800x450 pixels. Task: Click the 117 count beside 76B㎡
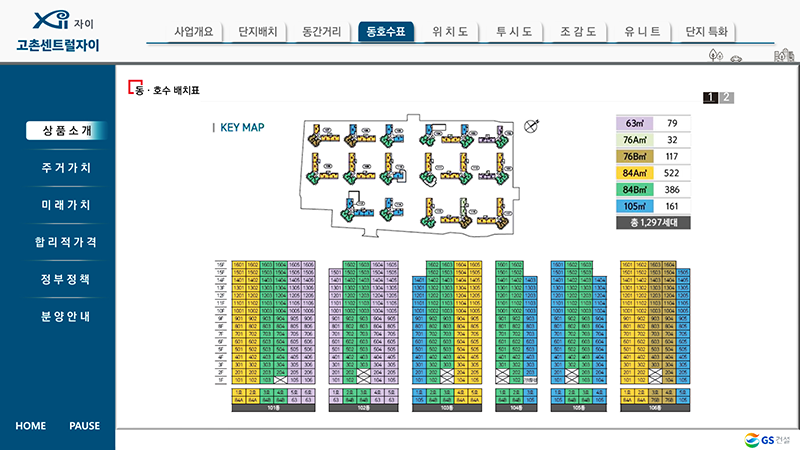click(672, 157)
